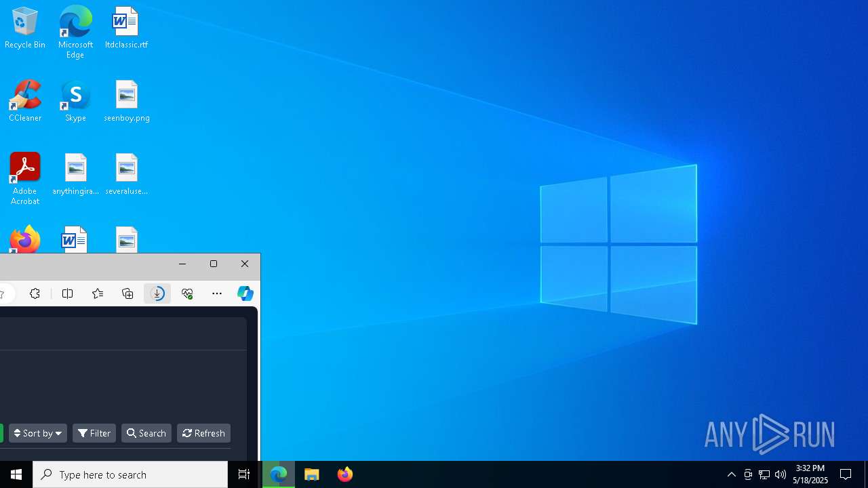The height and width of the screenshot is (488, 868).
Task: Close the Edge browser window
Action: (245, 264)
